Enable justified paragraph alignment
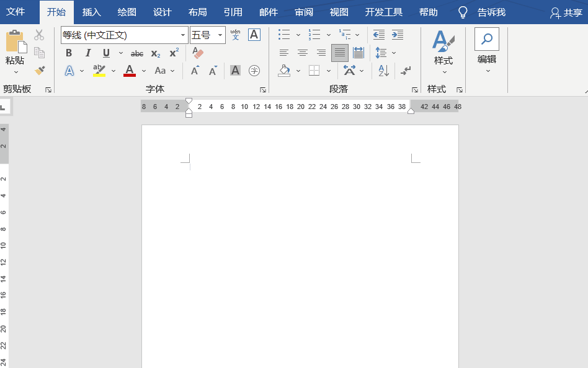The width and height of the screenshot is (588, 368). point(339,53)
